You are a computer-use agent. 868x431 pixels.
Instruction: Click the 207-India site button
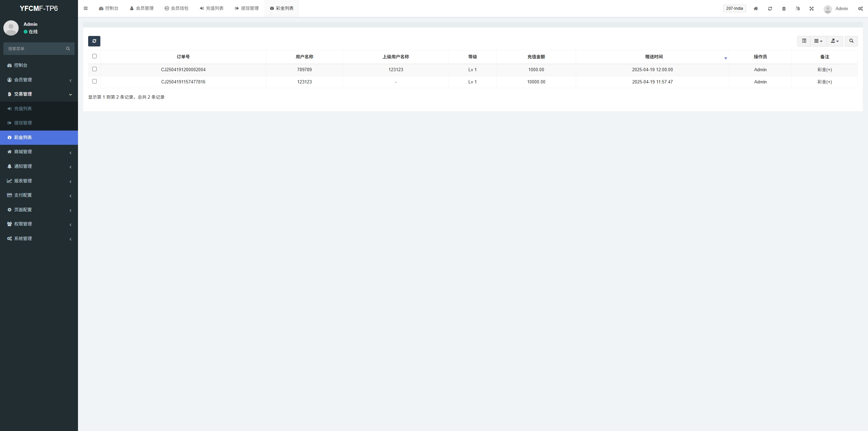coord(734,8)
